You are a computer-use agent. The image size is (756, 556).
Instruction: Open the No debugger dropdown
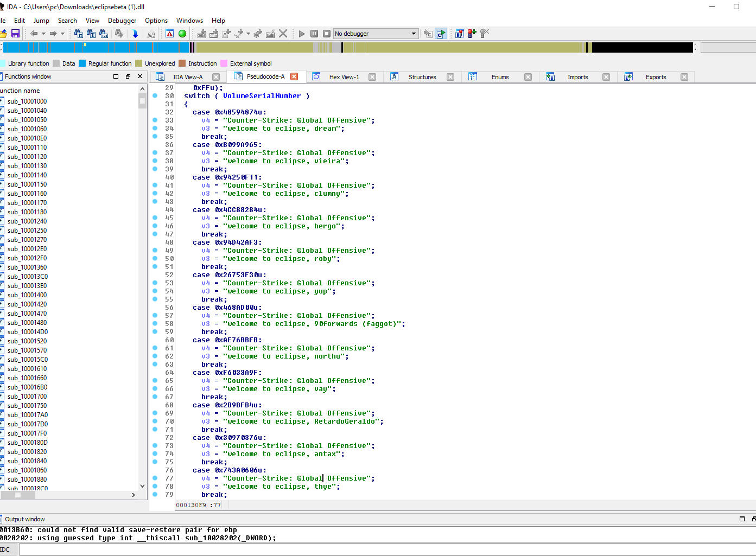[x=414, y=34]
